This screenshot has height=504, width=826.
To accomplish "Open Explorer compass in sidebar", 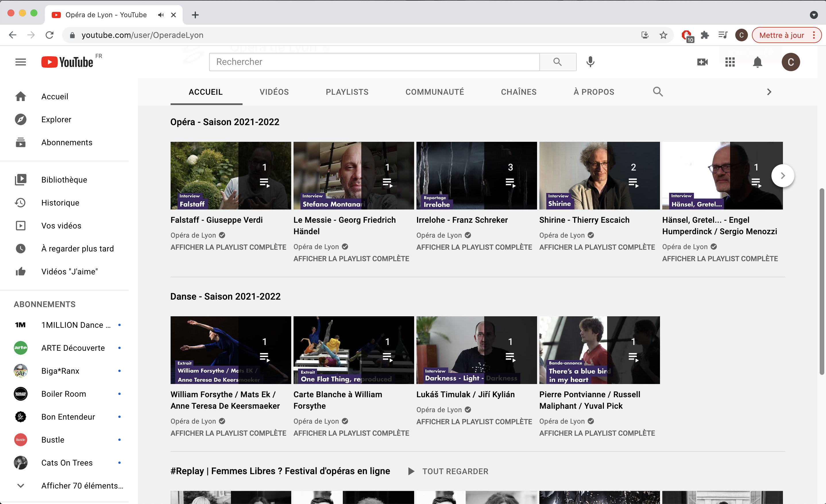I will pos(64,120).
